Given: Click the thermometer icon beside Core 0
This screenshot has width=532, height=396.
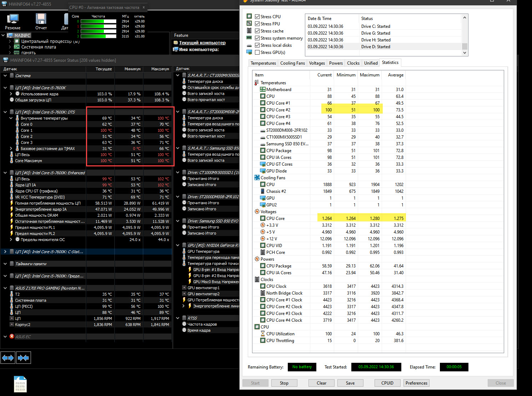Looking at the screenshot, I should [x=17, y=124].
